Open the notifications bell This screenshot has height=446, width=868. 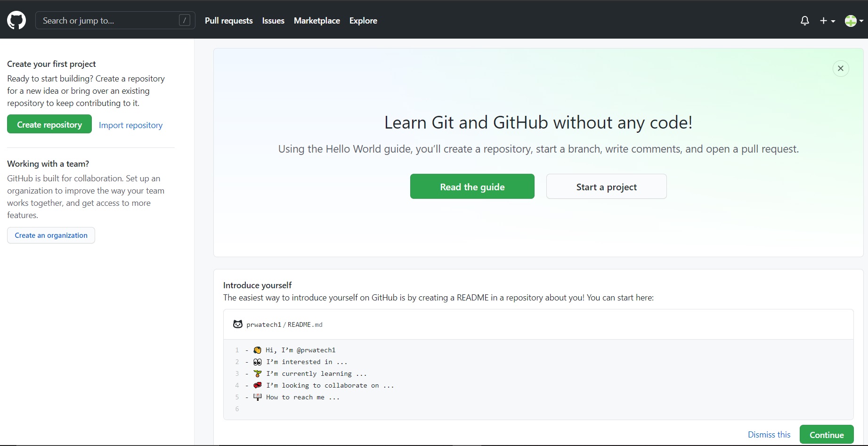(x=805, y=21)
